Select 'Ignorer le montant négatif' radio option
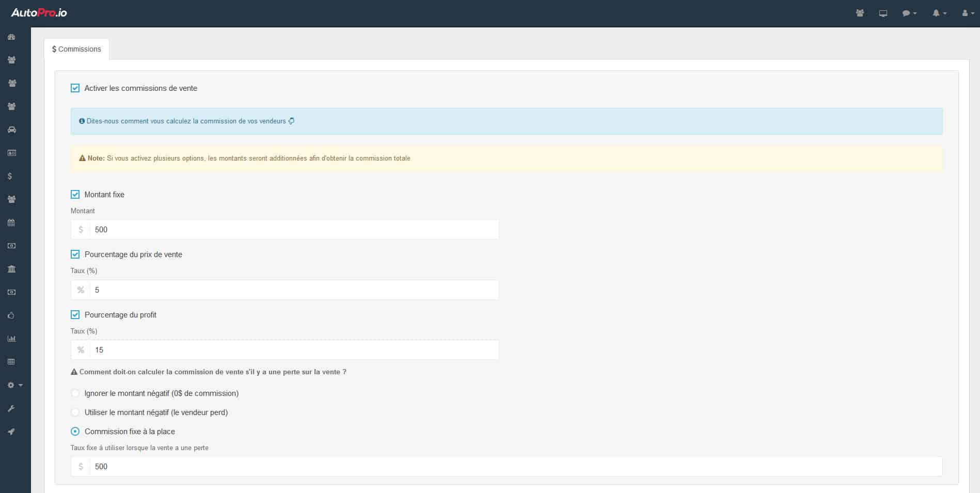The width and height of the screenshot is (980, 493). point(75,393)
